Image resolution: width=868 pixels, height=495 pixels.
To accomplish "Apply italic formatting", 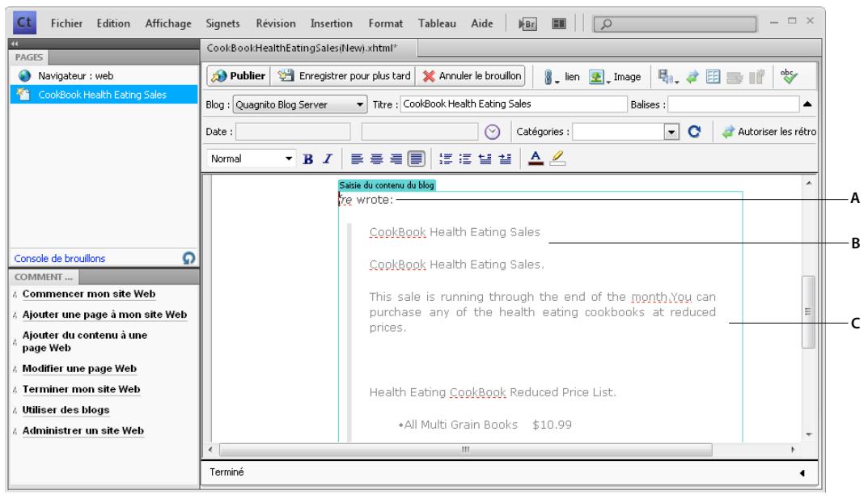I will pyautogui.click(x=328, y=159).
